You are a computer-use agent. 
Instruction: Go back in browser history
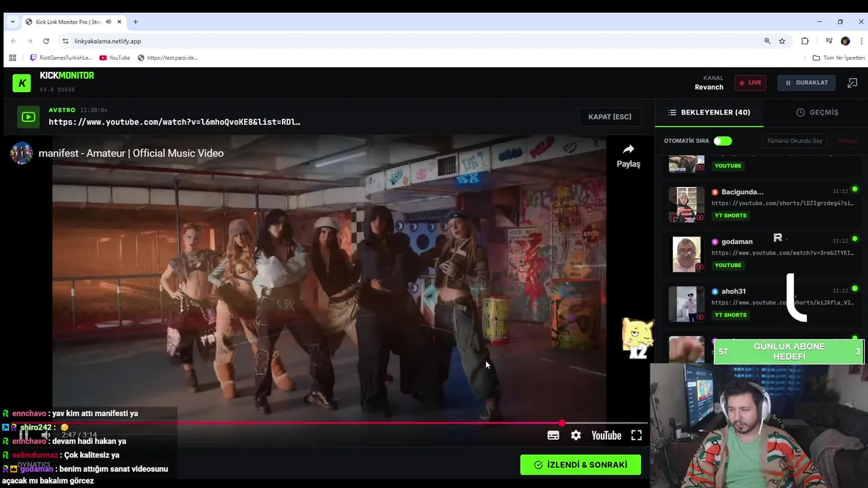click(14, 41)
